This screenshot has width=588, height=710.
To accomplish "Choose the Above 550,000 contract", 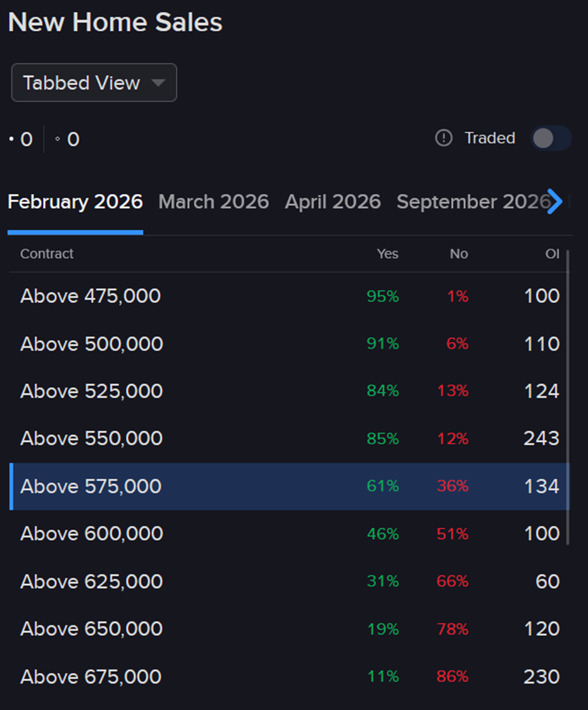I will [289, 439].
